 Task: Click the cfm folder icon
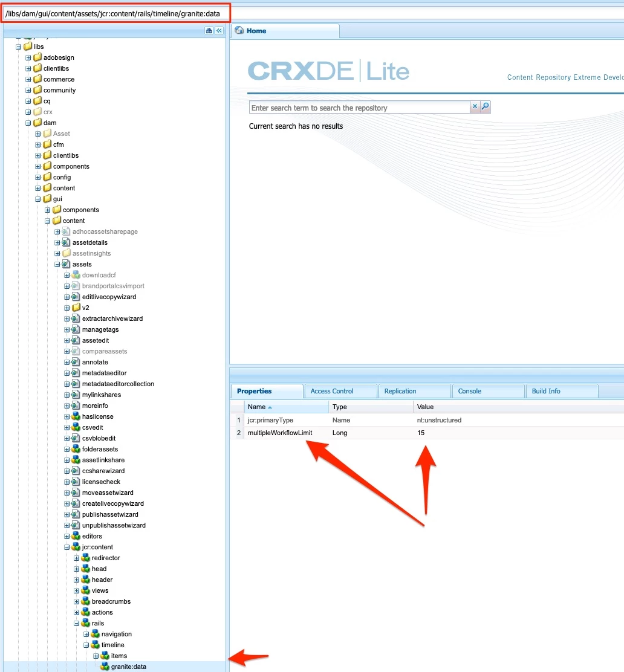click(48, 144)
